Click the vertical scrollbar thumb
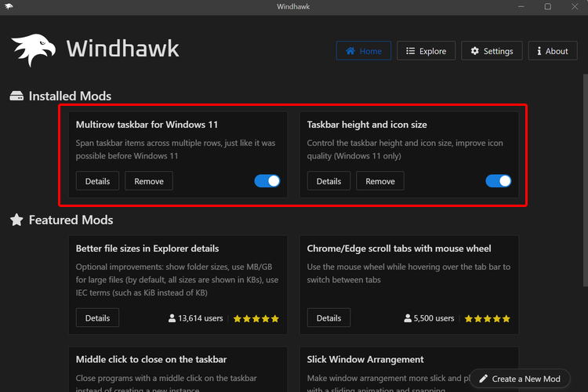The image size is (588, 392). click(x=586, y=181)
